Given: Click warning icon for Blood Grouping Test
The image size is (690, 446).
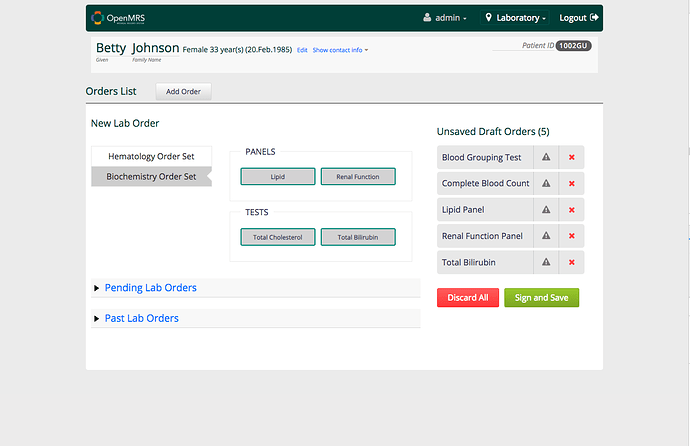Looking at the screenshot, I should (x=546, y=157).
